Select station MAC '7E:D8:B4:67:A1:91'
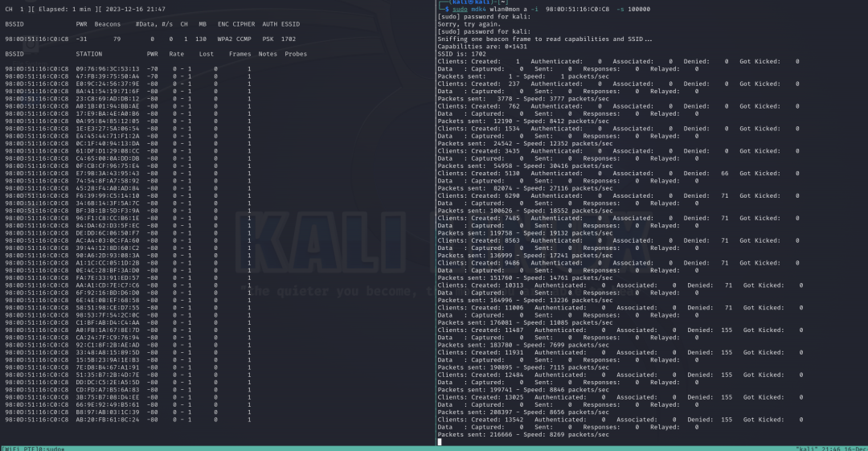 pyautogui.click(x=108, y=368)
